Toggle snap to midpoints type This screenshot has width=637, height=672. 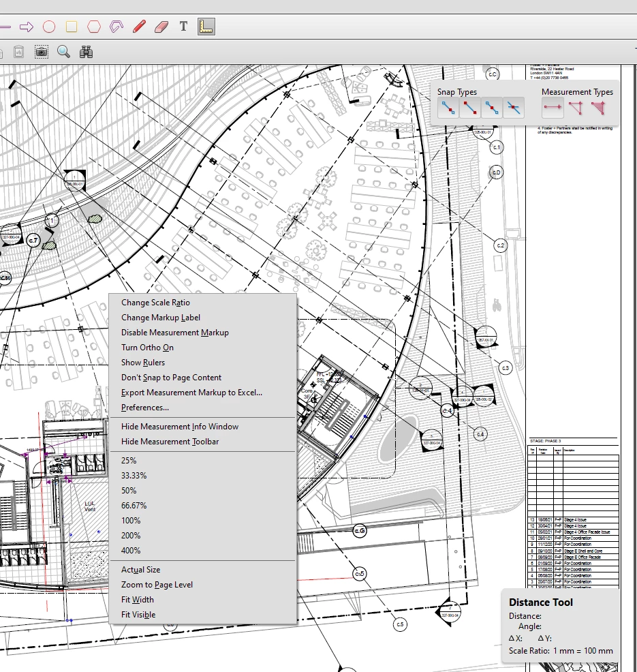tap(491, 108)
